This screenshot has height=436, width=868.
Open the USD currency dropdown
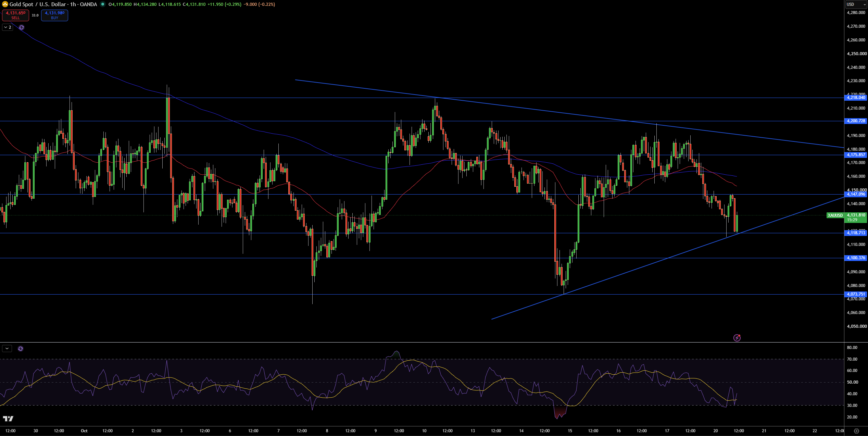[856, 4]
